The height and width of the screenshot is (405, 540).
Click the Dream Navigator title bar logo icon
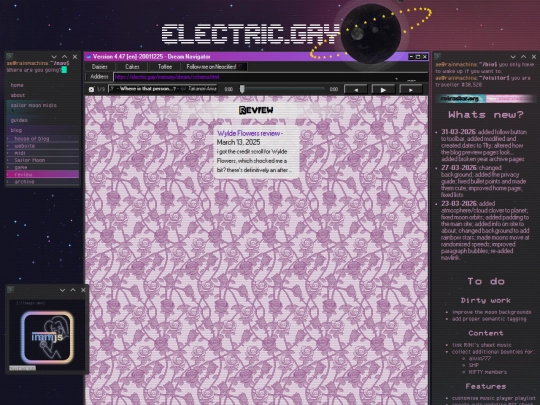pos(89,57)
